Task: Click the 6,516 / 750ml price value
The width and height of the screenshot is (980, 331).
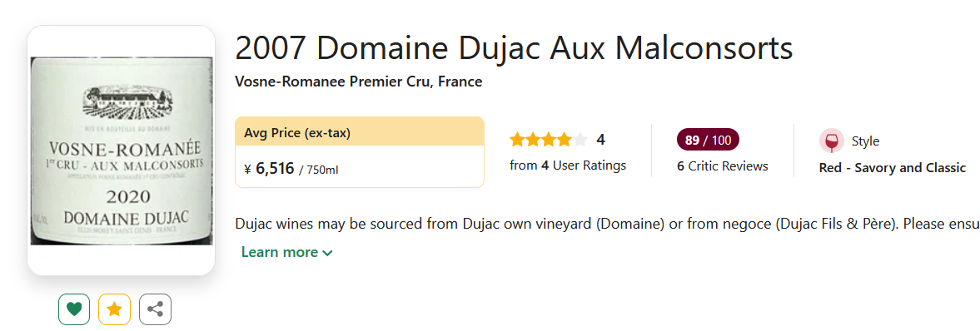Action: pyautogui.click(x=297, y=170)
